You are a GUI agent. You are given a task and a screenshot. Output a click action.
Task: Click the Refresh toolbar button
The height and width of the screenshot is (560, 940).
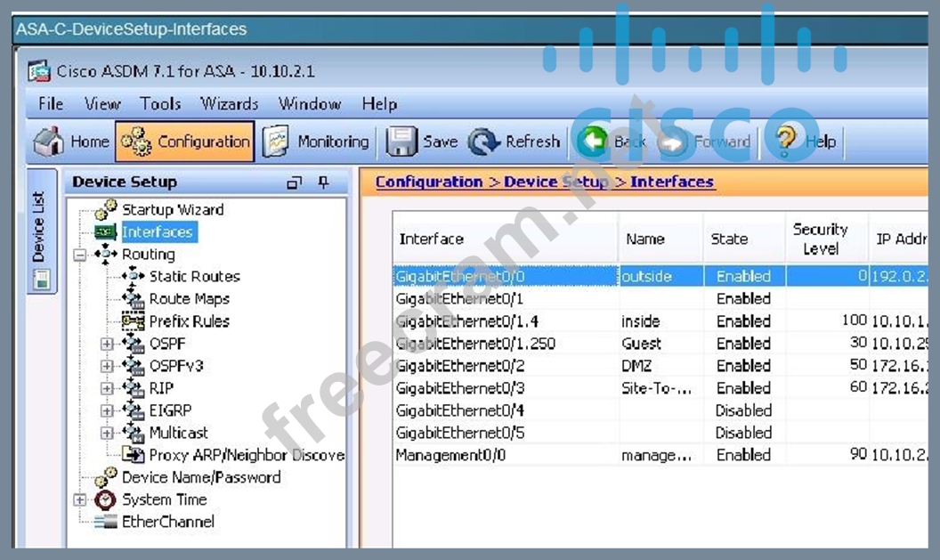point(515,142)
